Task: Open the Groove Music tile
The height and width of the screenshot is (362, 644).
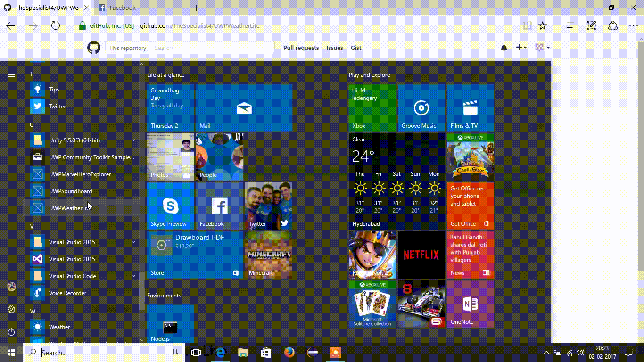Action: (421, 108)
